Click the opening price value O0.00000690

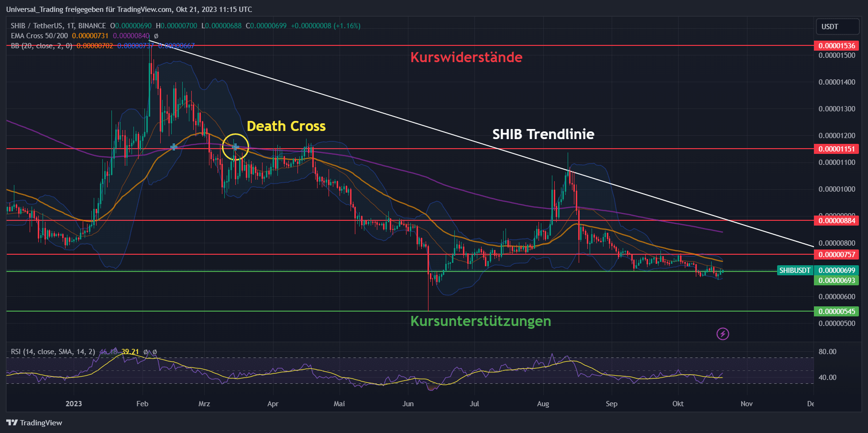[131, 26]
